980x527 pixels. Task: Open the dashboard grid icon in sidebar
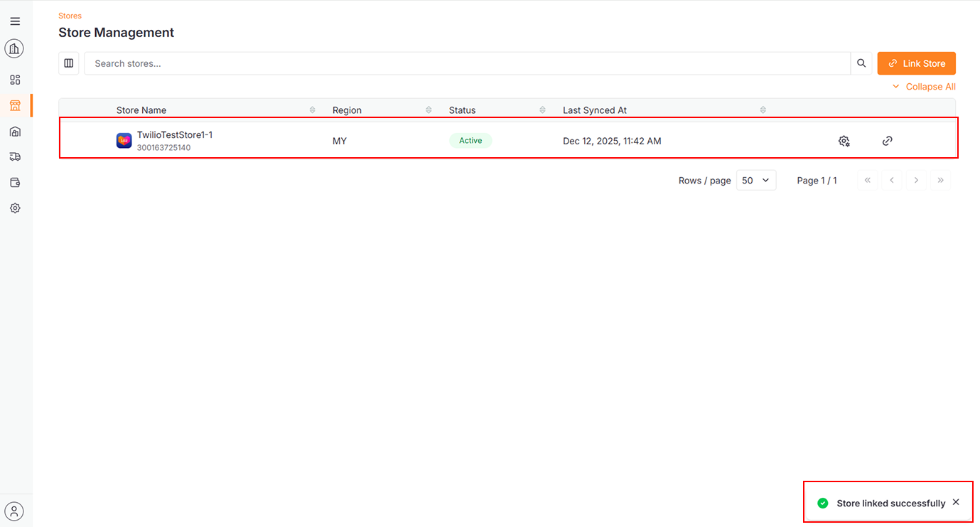tap(15, 80)
